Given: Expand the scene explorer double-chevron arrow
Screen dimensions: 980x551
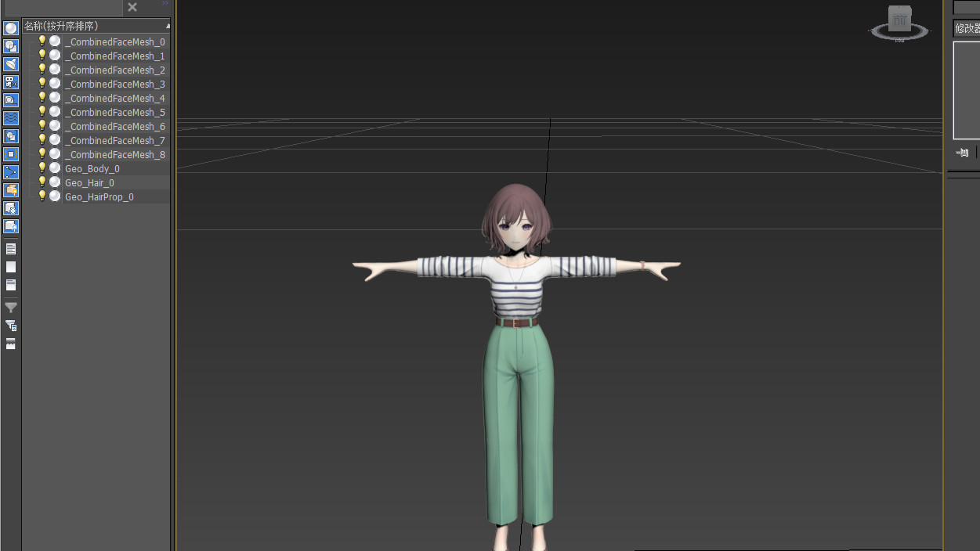Looking at the screenshot, I should click(165, 4).
